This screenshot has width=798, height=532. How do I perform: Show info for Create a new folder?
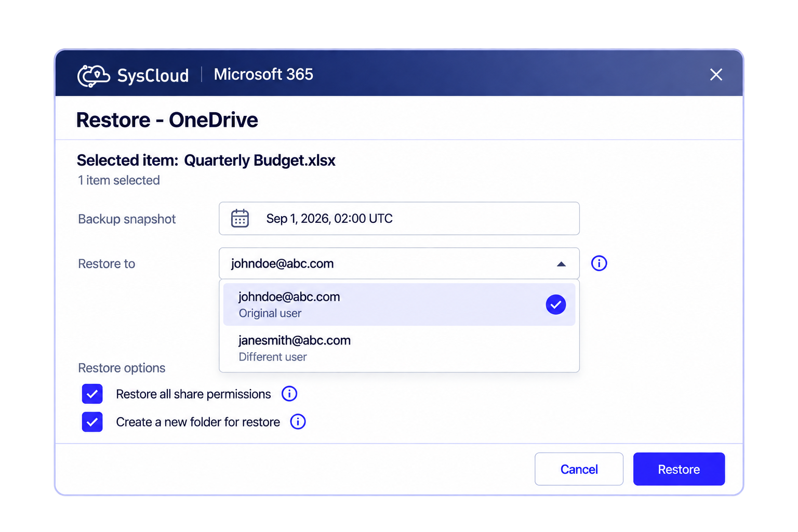tap(298, 421)
